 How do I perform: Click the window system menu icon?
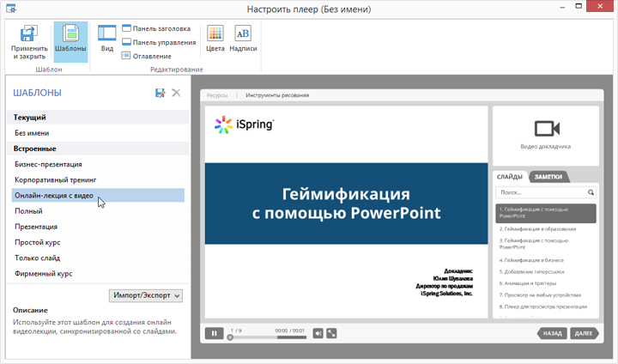pos(11,9)
